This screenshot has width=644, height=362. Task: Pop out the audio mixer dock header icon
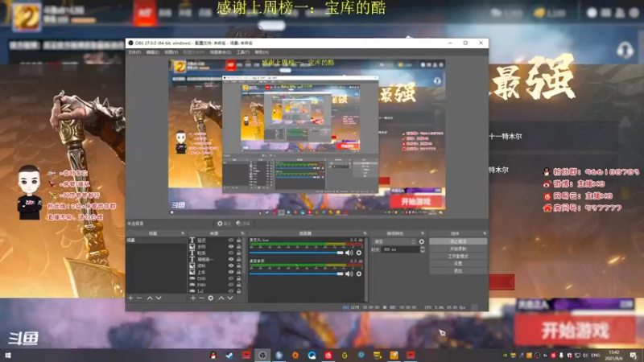(365, 233)
